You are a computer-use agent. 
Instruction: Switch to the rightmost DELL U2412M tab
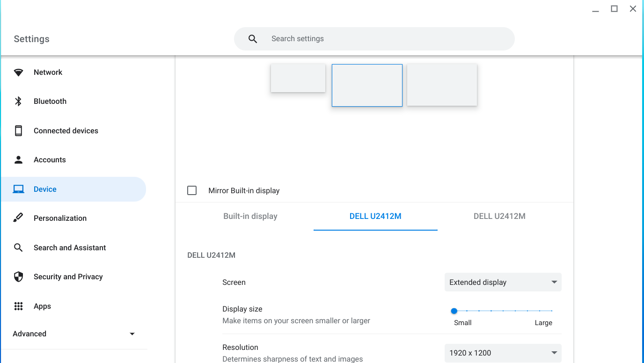[499, 216]
